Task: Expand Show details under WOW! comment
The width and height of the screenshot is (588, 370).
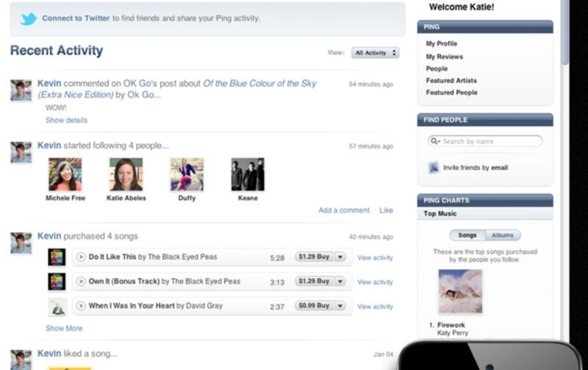Action: [x=66, y=121]
